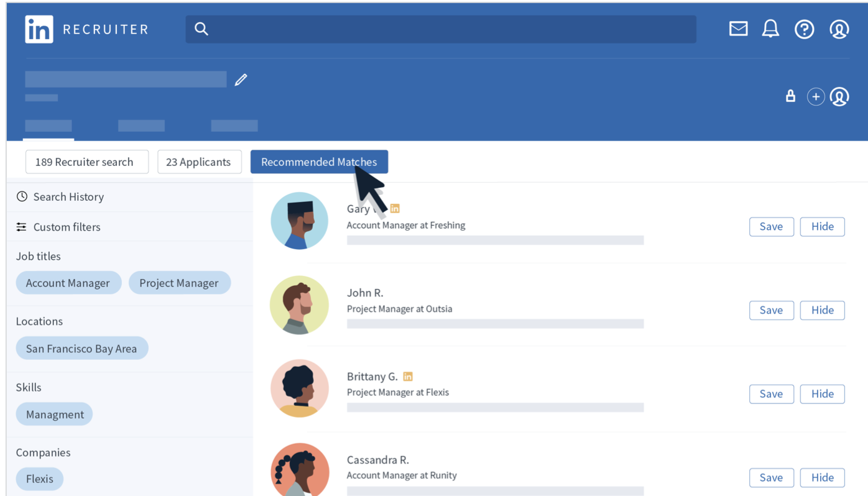The image size is (868, 496).
Task: Open the help question mark icon
Action: [804, 29]
